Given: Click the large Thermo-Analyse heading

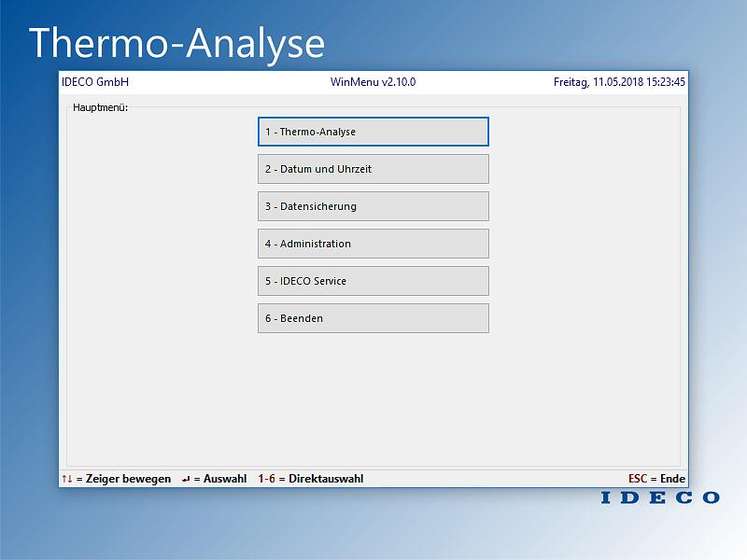Looking at the screenshot, I should click(x=177, y=43).
